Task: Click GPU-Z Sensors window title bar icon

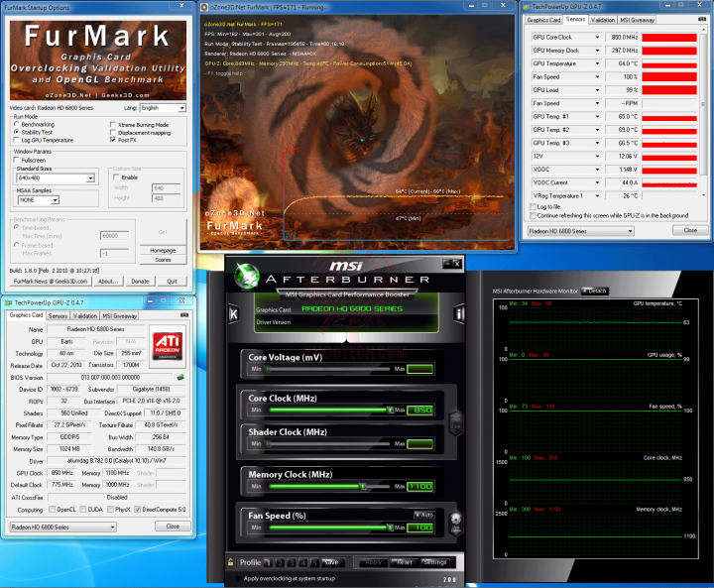Action: coord(527,6)
